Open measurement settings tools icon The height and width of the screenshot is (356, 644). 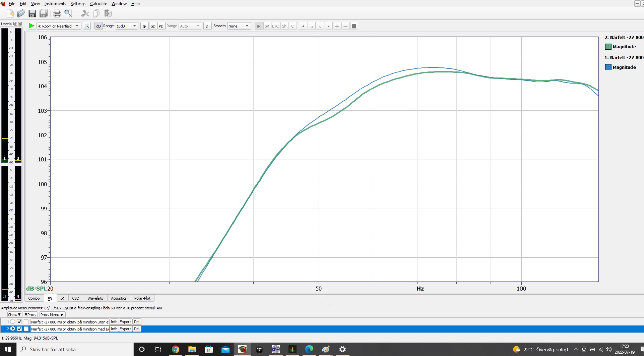point(87,26)
